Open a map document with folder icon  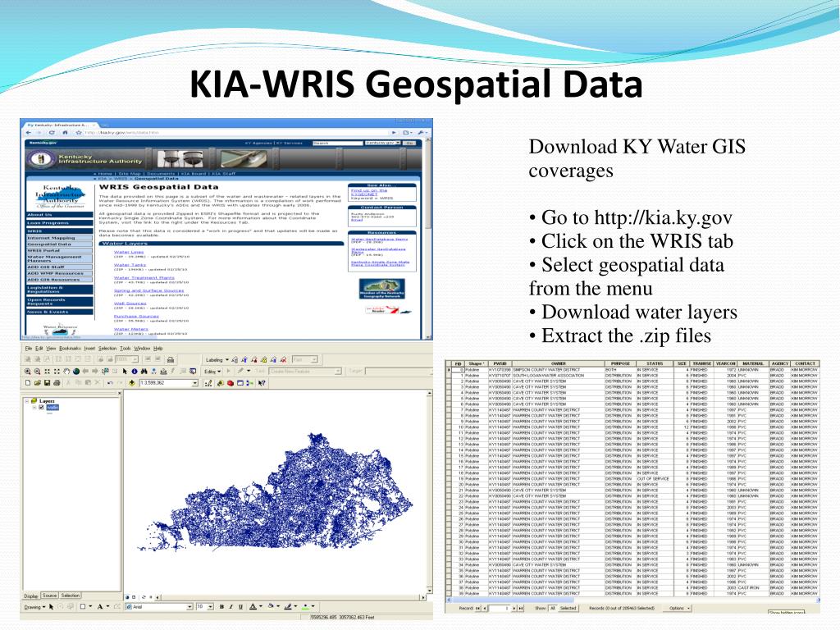tap(38, 383)
